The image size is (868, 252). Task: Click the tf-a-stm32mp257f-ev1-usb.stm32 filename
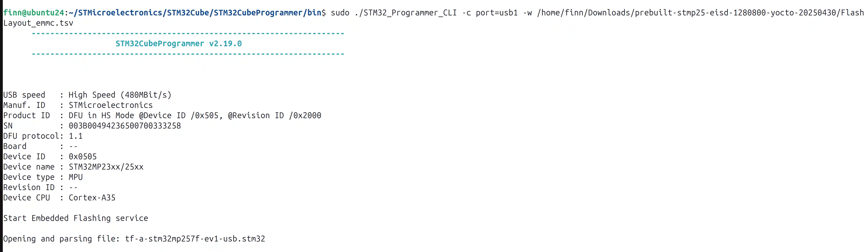[195, 239]
